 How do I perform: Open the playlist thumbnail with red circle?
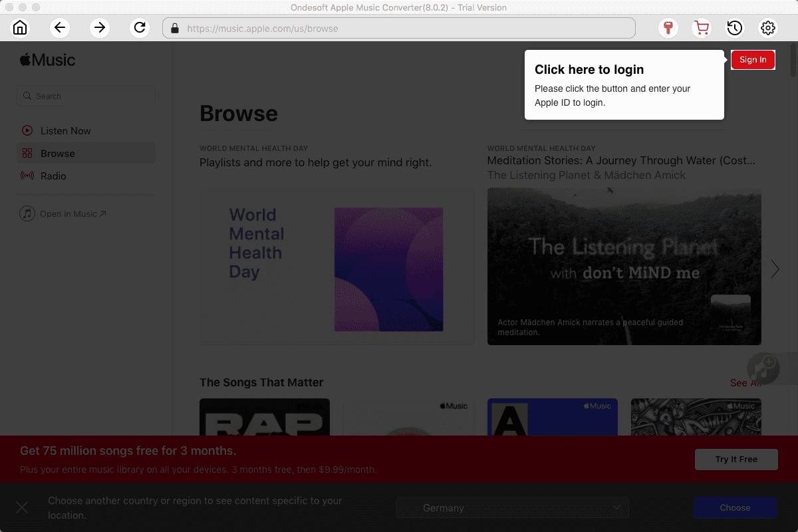point(408,417)
